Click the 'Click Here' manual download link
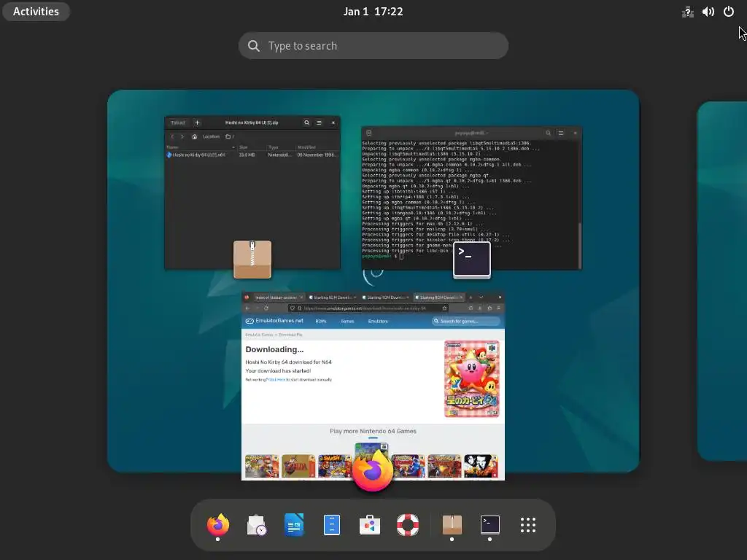 pyautogui.click(x=276, y=380)
